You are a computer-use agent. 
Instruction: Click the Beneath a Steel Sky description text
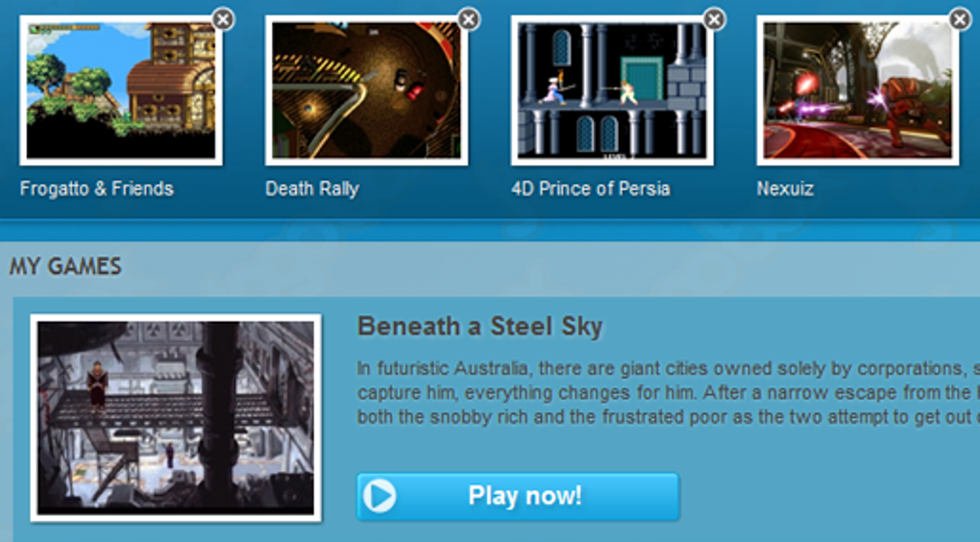[668, 393]
